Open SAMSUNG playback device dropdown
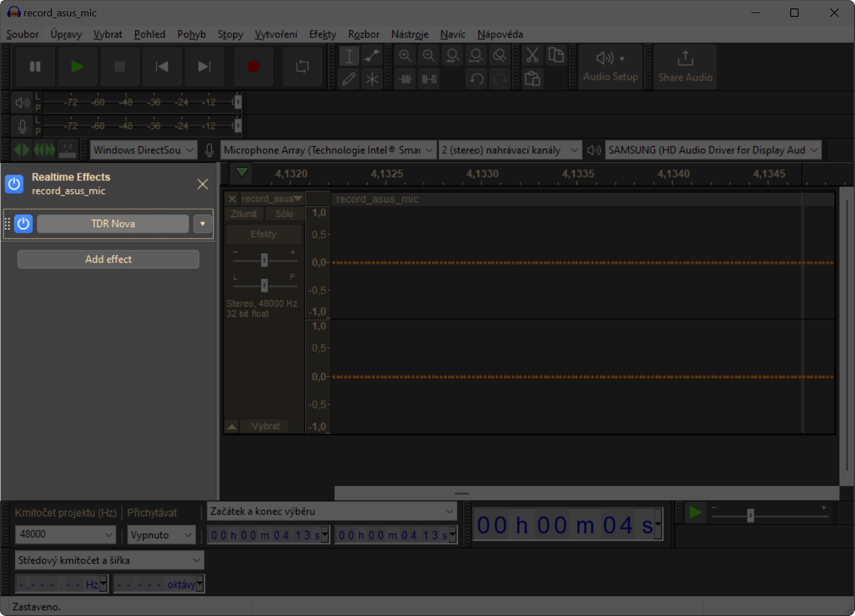Viewport: 855px width, 616px height. point(713,150)
